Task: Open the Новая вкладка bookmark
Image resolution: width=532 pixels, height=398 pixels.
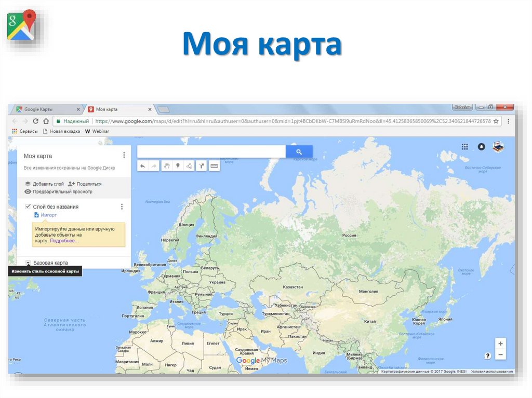Action: click(x=61, y=131)
